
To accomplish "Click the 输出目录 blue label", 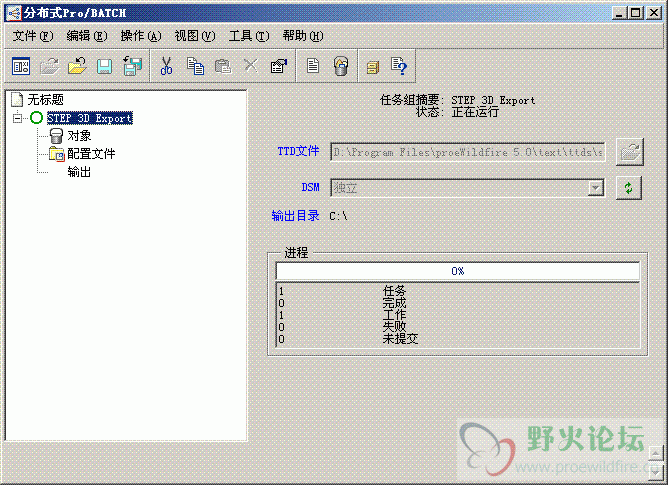I will pyautogui.click(x=295, y=216).
